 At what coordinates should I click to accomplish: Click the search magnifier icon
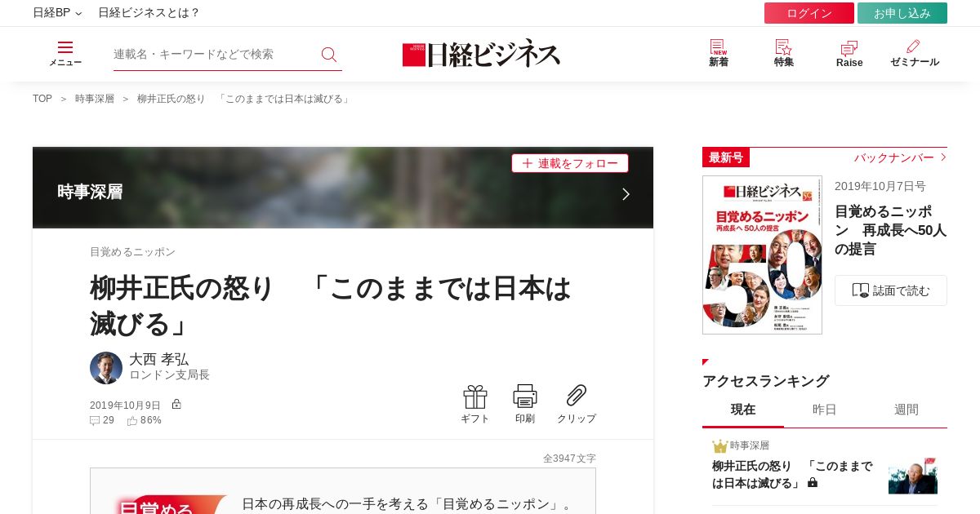point(329,55)
